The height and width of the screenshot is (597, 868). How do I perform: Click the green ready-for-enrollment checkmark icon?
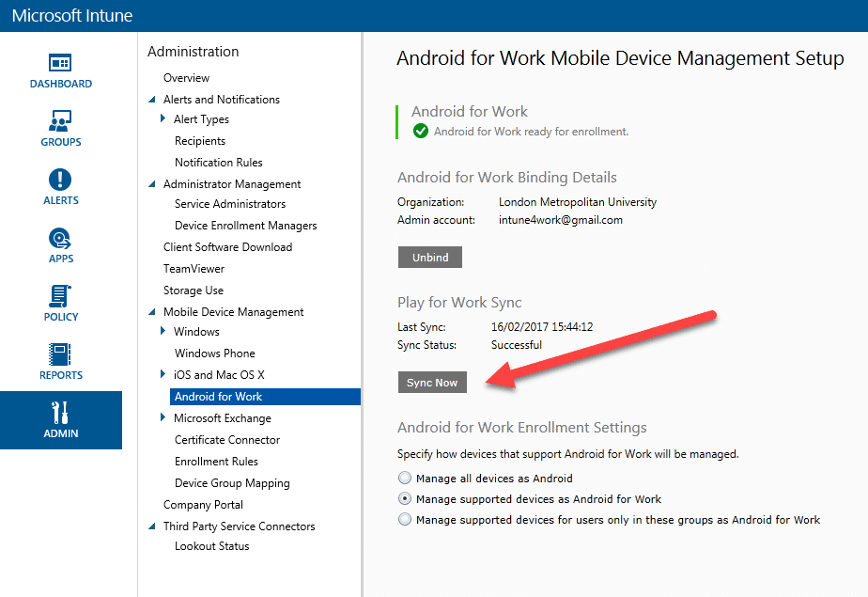pos(421,132)
